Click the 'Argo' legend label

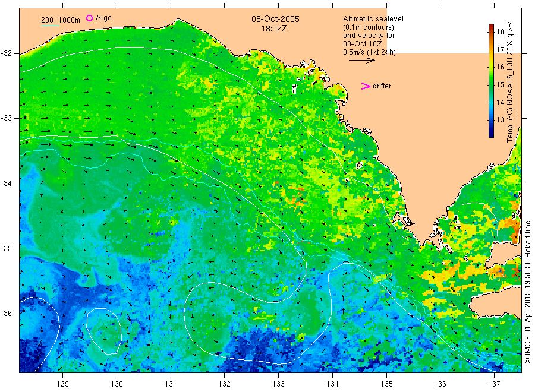pos(103,18)
